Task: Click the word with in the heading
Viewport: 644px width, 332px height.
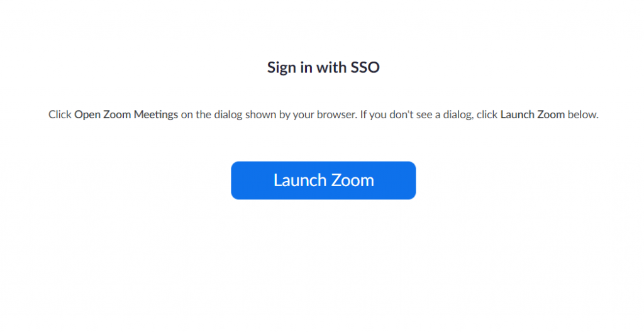Action: point(331,67)
